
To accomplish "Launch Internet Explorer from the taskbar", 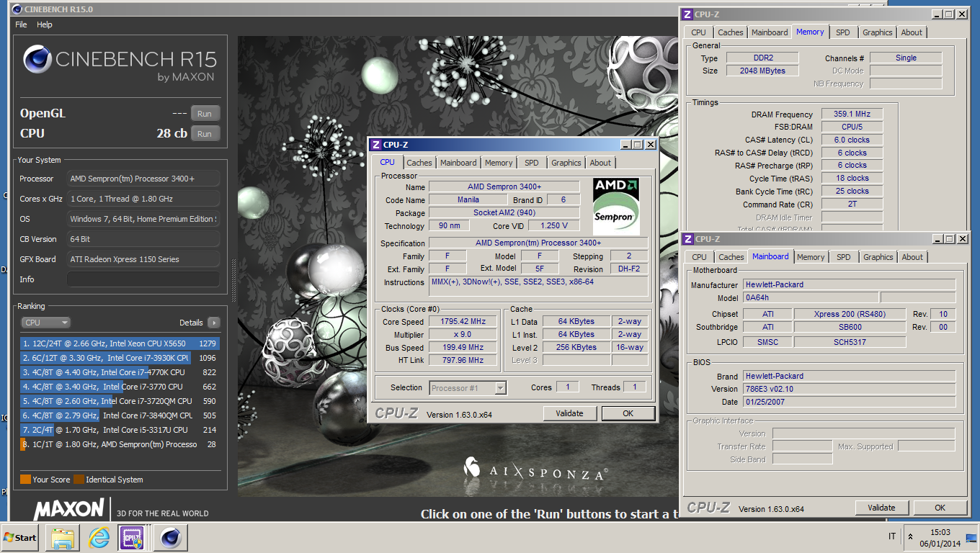I will (x=99, y=537).
